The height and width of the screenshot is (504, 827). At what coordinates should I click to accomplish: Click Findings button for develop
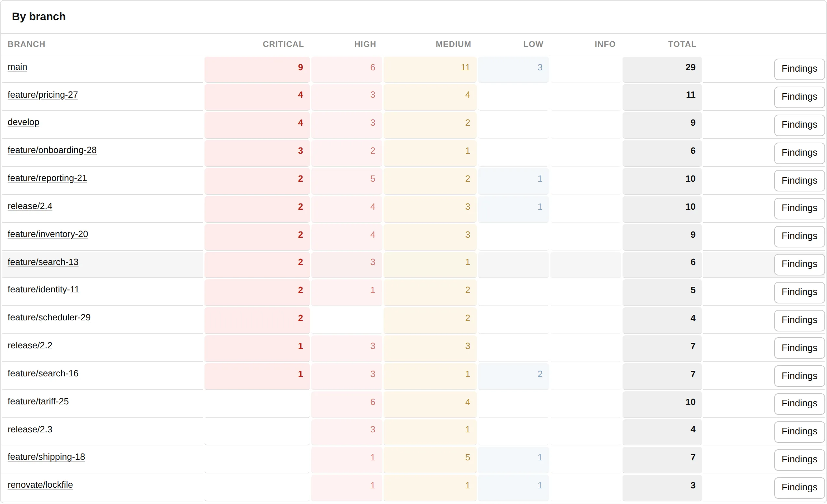799,125
